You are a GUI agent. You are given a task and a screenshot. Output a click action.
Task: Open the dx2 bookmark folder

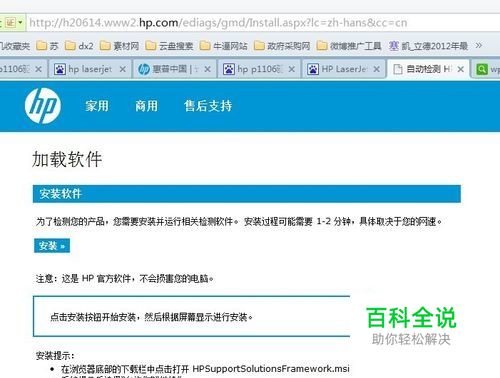79,46
